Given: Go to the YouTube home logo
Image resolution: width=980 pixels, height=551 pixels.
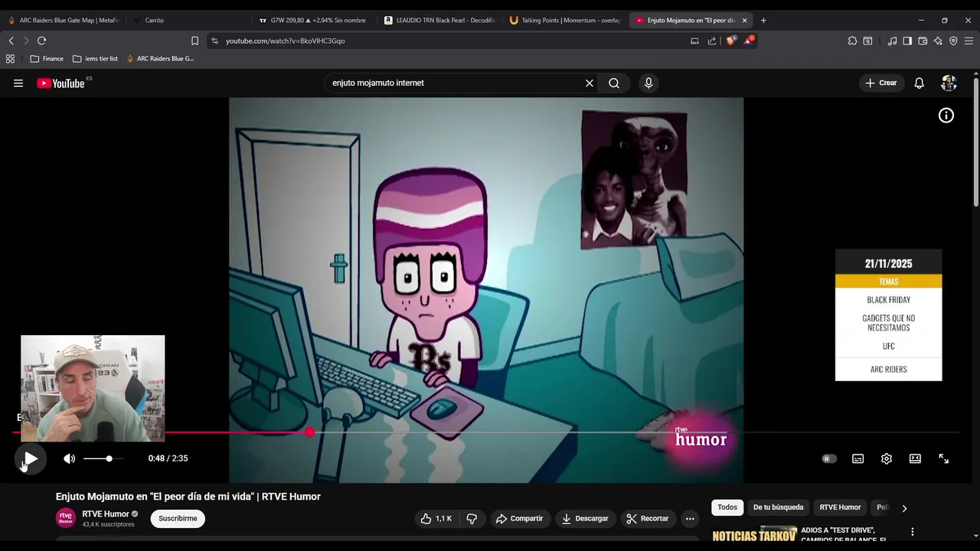Looking at the screenshot, I should [60, 83].
